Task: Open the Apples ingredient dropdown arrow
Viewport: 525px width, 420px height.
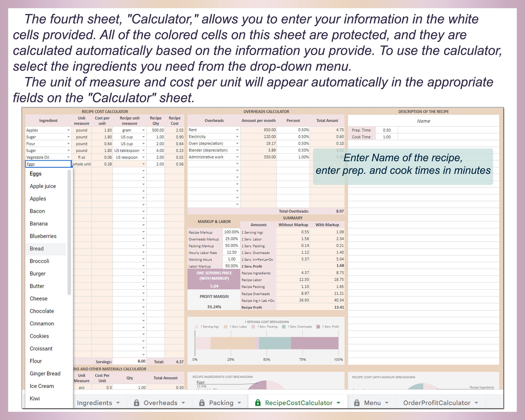Action: (68, 130)
